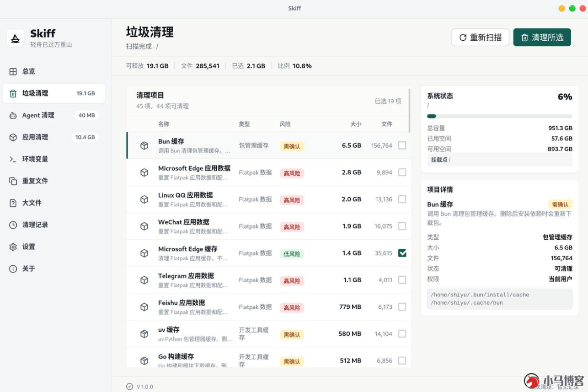Click the box icon of Telegram 应用数据

[x=144, y=280]
